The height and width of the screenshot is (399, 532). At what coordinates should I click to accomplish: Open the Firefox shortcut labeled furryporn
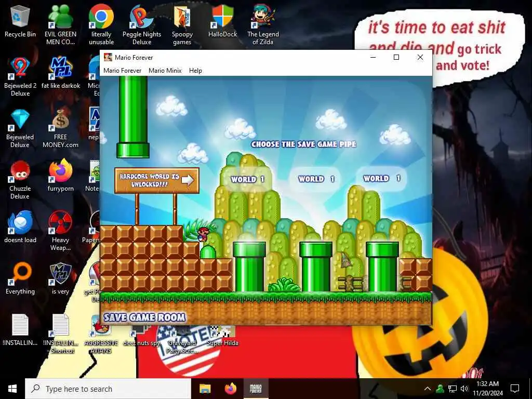(x=61, y=176)
